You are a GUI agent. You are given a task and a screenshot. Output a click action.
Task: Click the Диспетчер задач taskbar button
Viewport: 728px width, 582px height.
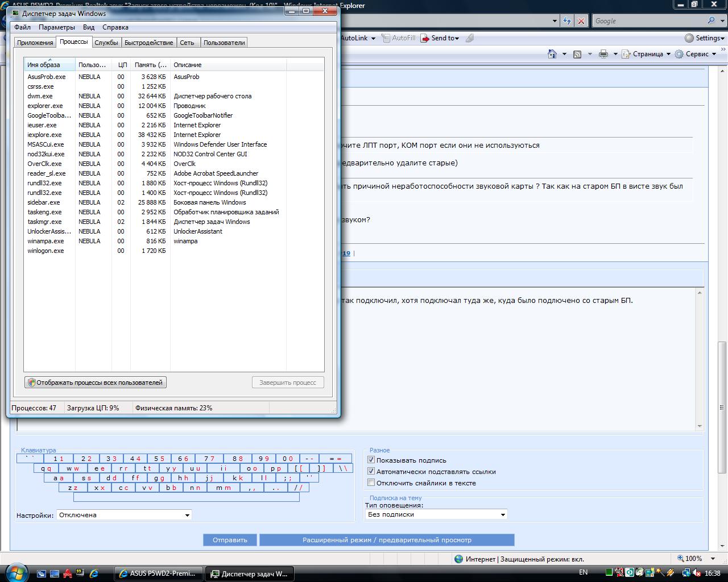(249, 573)
